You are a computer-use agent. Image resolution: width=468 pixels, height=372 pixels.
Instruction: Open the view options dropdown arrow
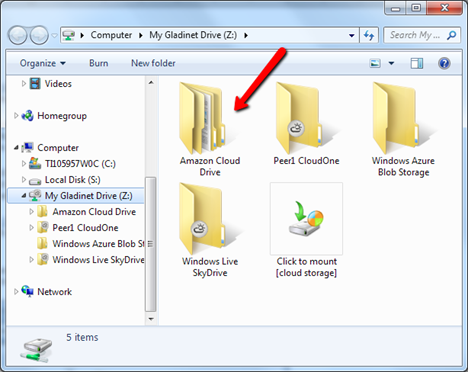pyautogui.click(x=391, y=63)
